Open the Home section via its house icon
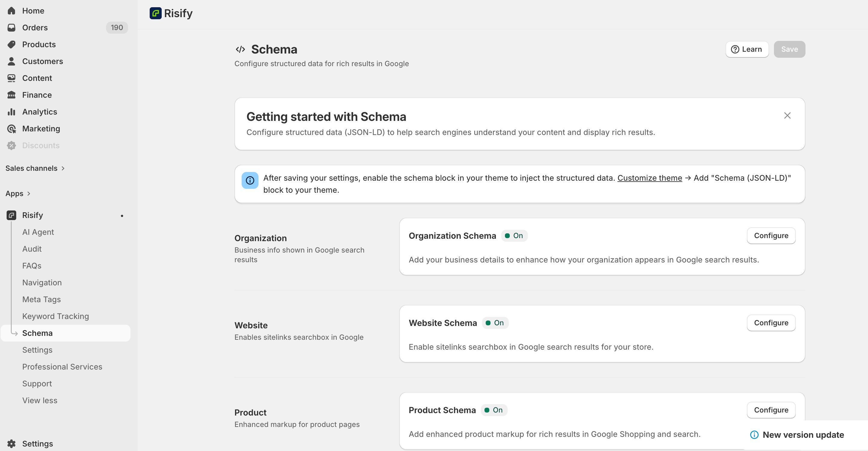 (11, 11)
